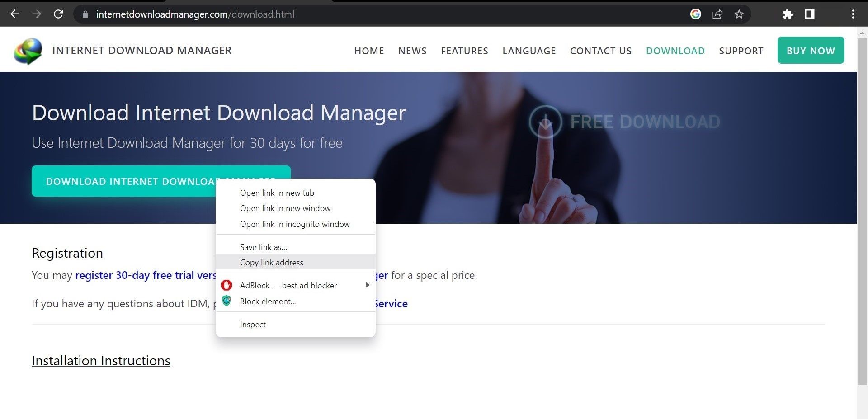Click the circular free download arrow icon

(x=546, y=122)
